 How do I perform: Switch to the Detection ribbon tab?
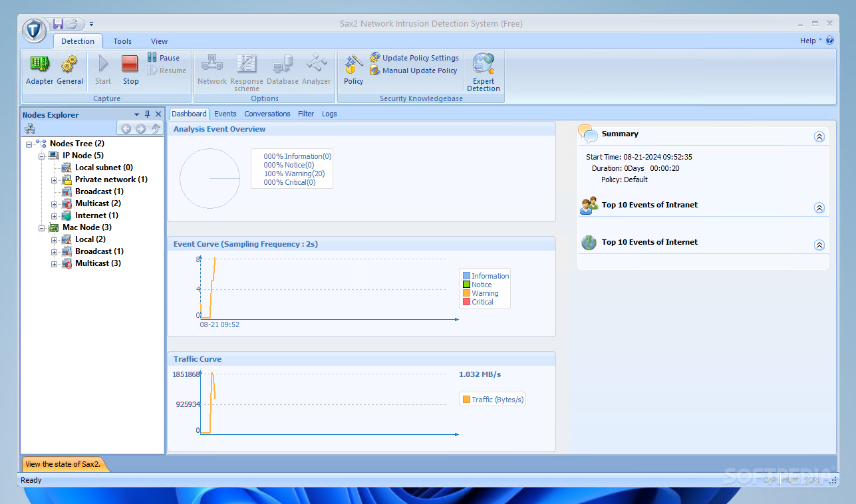point(78,41)
